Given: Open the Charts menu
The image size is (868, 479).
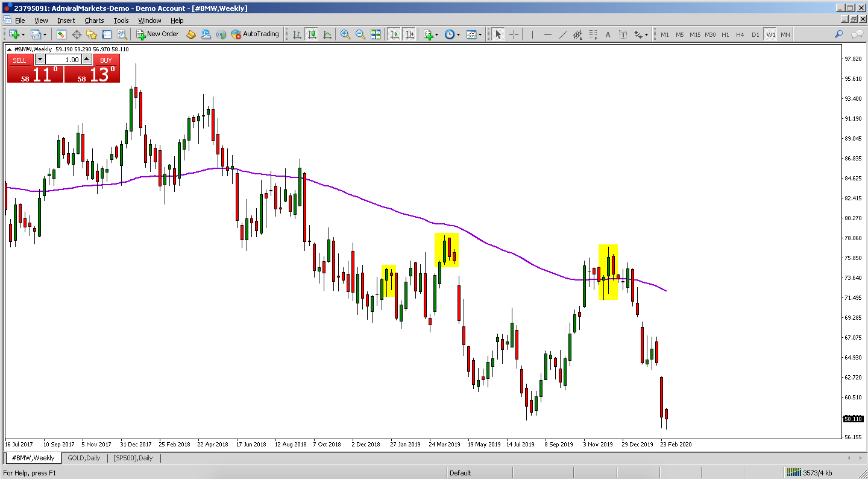Looking at the screenshot, I should click(x=94, y=20).
